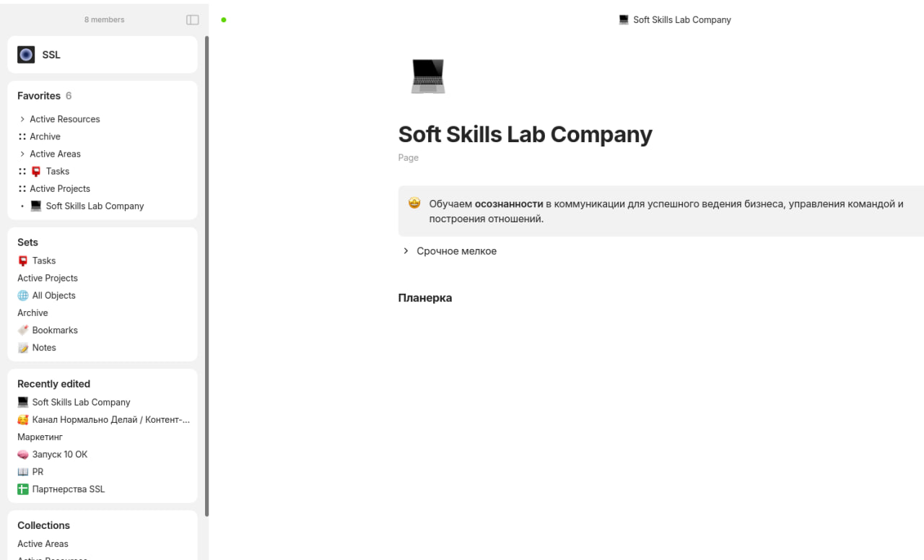Screen dimensions: 924x560
Task: Expand Active Resources in Favorites
Action: (x=22, y=119)
